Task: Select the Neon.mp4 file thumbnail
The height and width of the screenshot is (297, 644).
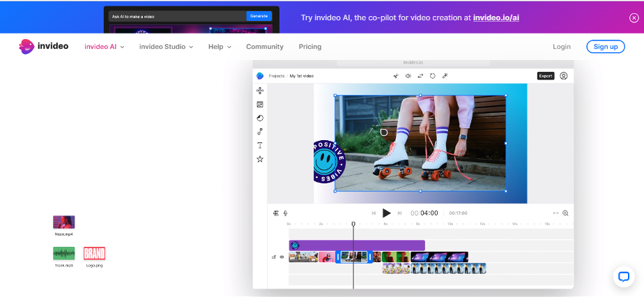Action: click(x=63, y=222)
